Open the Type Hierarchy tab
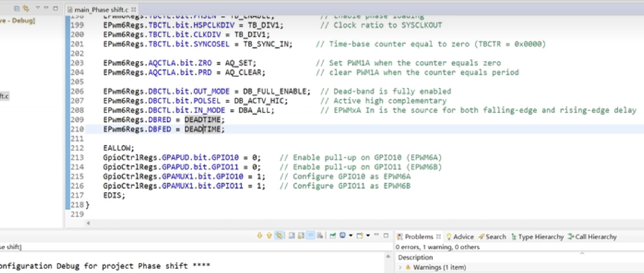The width and height of the screenshot is (644, 273). tap(537, 237)
